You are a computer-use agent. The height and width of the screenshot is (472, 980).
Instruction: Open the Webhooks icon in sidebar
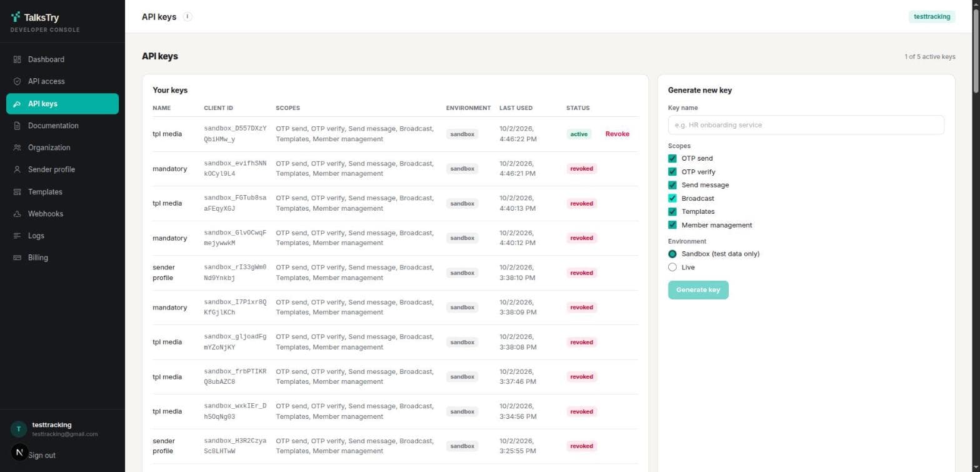coord(17,214)
